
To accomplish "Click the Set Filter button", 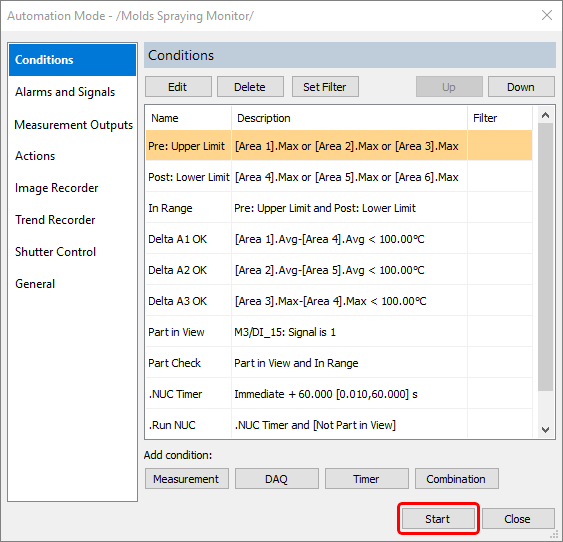I will tap(325, 87).
